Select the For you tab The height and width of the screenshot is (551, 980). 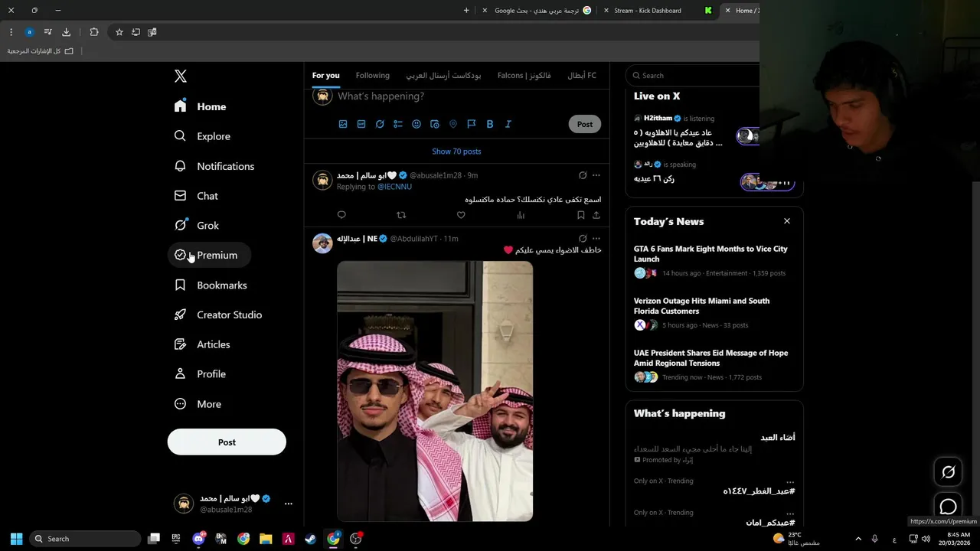tap(325, 75)
